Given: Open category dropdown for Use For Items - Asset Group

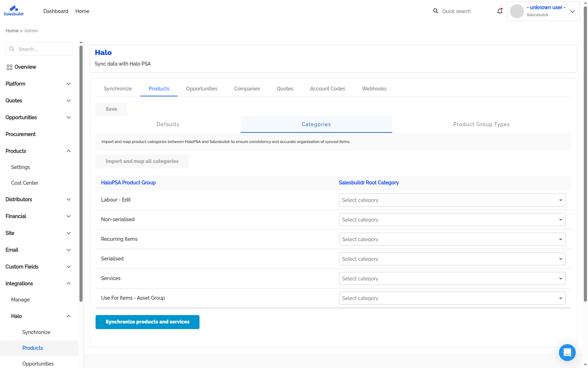Looking at the screenshot, I should pos(452,298).
